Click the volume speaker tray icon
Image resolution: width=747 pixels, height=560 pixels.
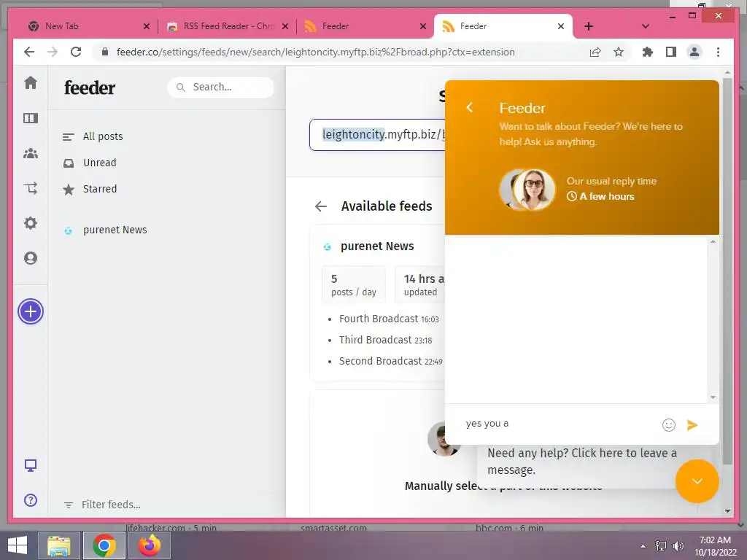(678, 546)
